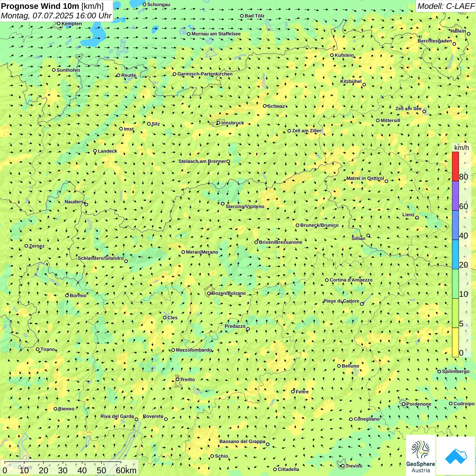Click the GeoSphere Austria logo
Viewport: 476px width, 476px height.
pyautogui.click(x=421, y=456)
